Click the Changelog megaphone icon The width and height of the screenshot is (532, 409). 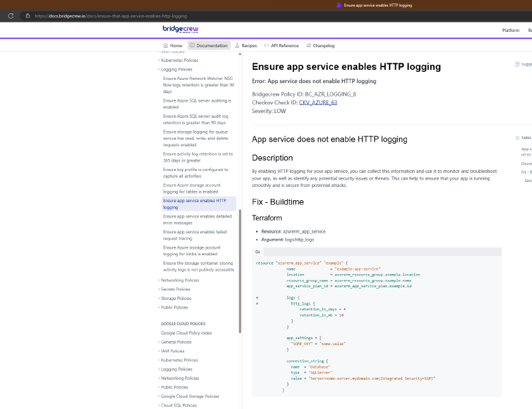(308, 46)
